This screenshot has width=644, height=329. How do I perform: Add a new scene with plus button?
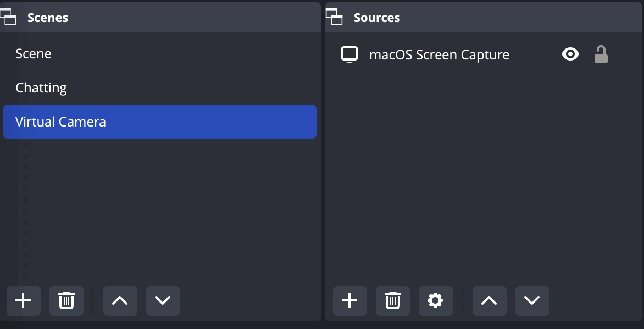click(23, 300)
